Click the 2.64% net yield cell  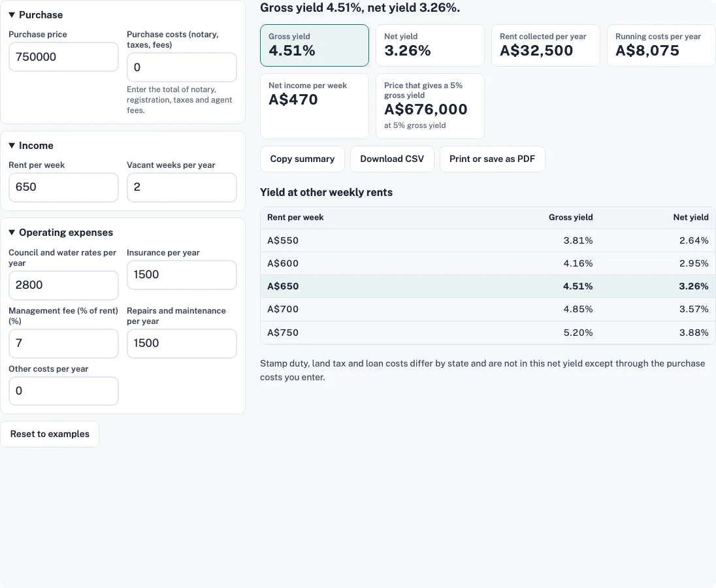tap(694, 240)
